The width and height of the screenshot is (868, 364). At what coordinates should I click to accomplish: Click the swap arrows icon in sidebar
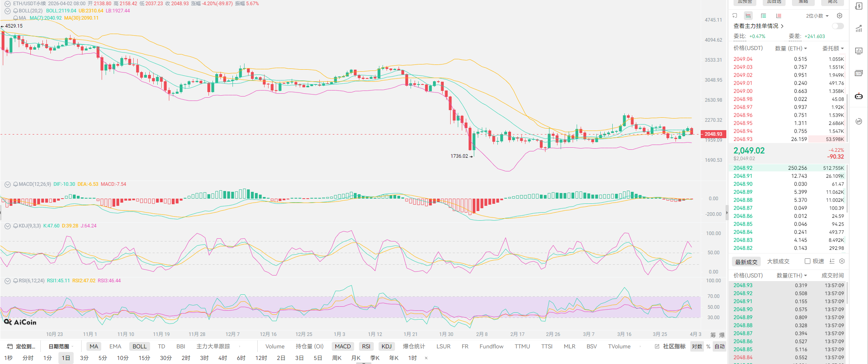coord(859,121)
